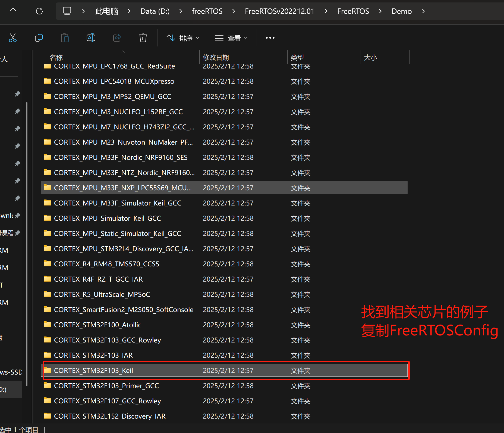Delete the selected folder via trash icon

pyautogui.click(x=143, y=38)
